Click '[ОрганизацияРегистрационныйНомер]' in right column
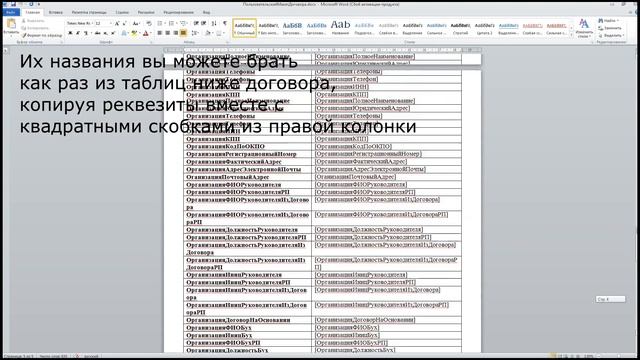640x360 pixels. [369, 154]
